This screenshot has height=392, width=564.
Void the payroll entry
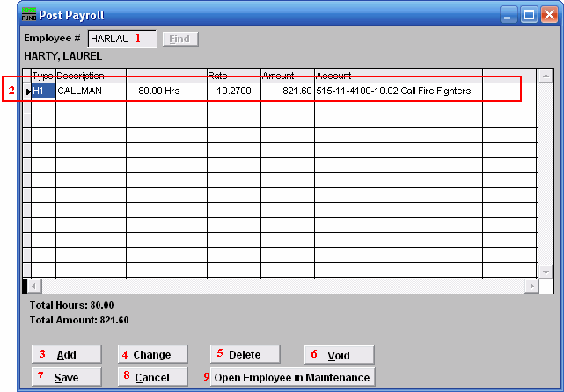pyautogui.click(x=339, y=355)
